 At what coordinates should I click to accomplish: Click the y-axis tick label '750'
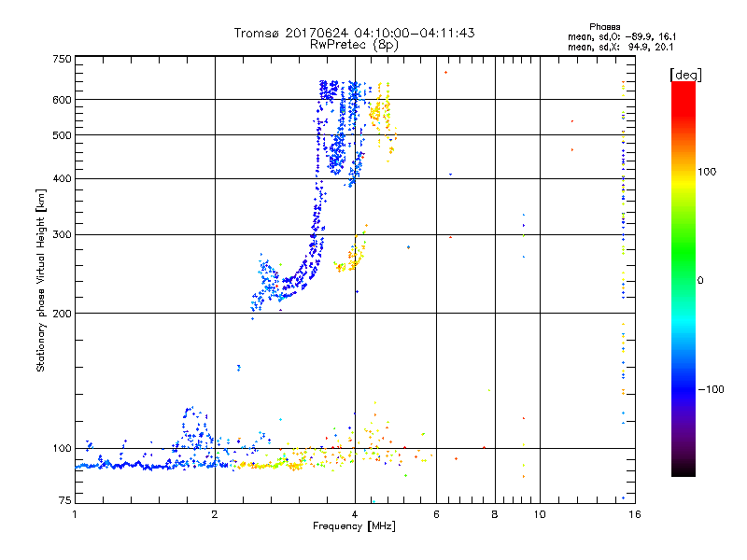[62, 59]
